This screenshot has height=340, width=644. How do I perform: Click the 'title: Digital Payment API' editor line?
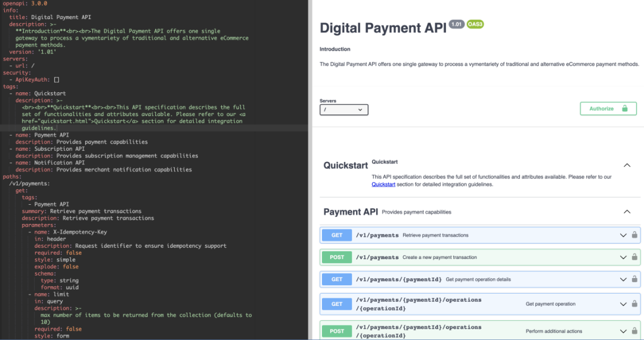[50, 17]
